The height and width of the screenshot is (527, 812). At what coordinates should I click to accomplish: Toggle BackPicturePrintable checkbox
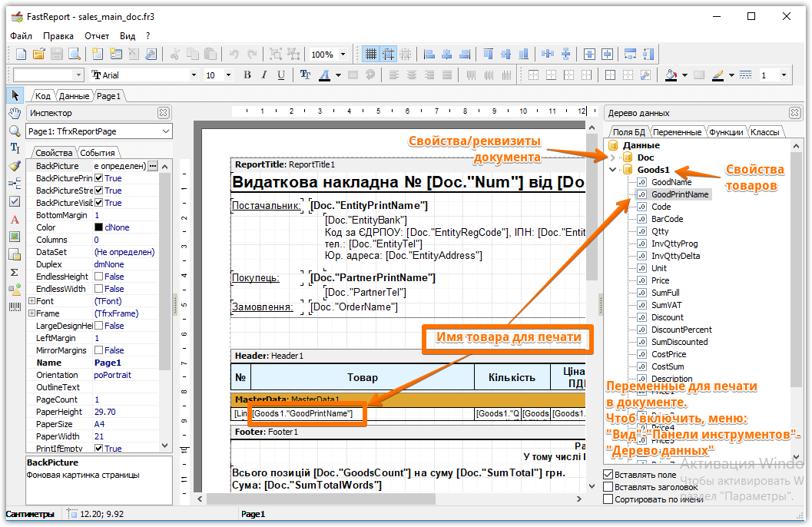99,178
